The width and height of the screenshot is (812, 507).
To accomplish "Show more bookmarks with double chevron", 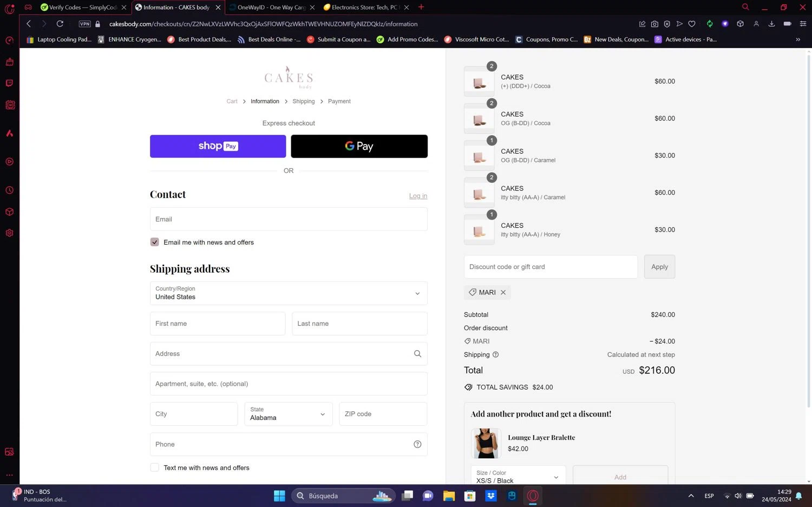I will click(x=798, y=39).
